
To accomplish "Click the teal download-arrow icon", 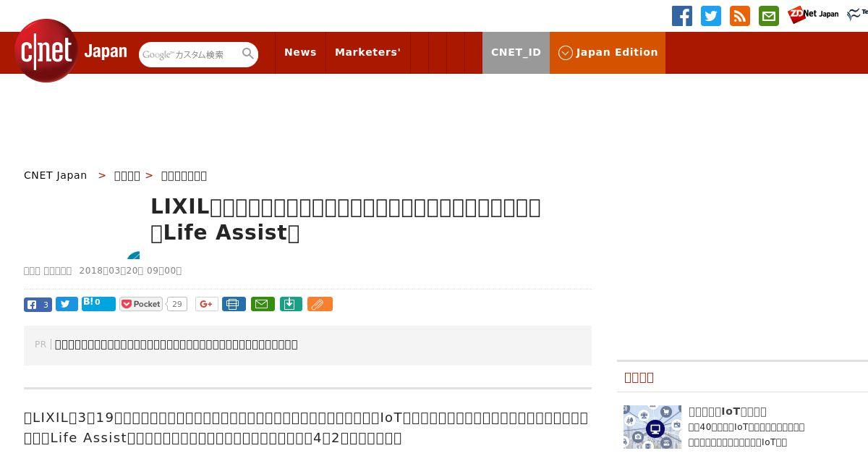I will [290, 304].
